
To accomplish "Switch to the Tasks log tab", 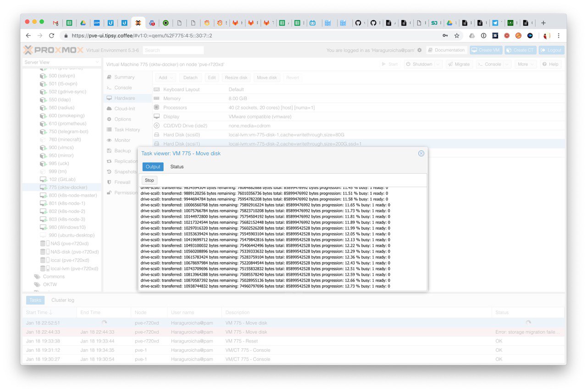I will point(35,300).
